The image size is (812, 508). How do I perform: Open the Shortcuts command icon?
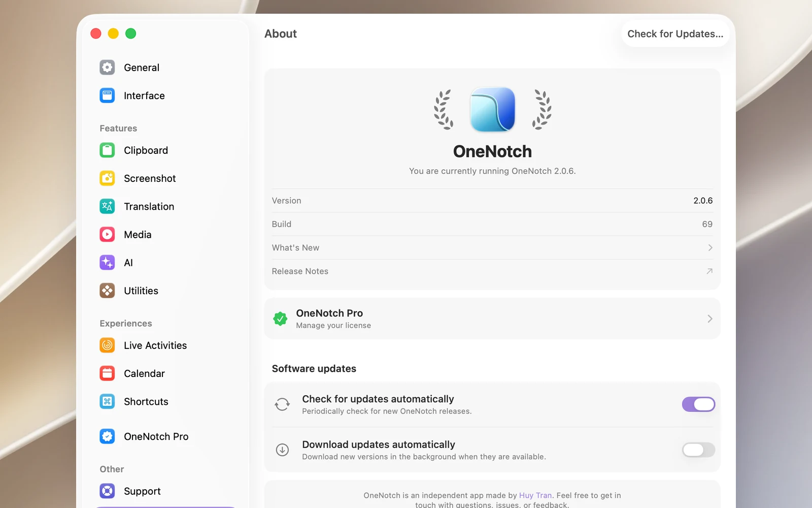[107, 401]
